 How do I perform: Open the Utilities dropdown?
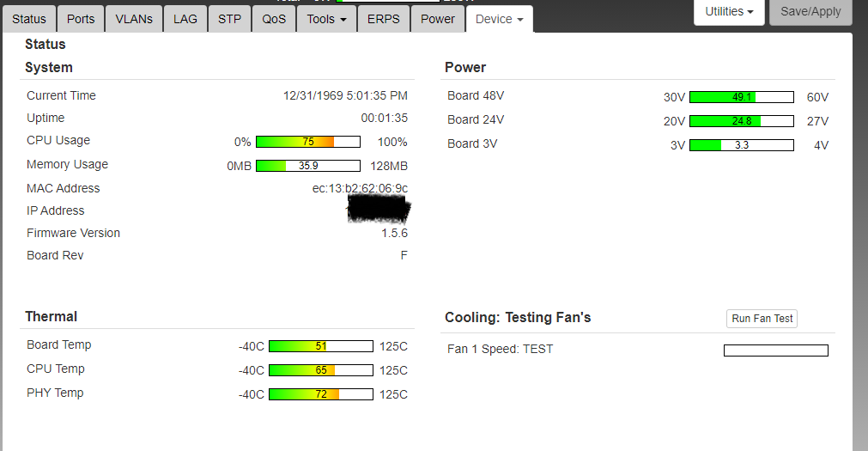pos(729,12)
